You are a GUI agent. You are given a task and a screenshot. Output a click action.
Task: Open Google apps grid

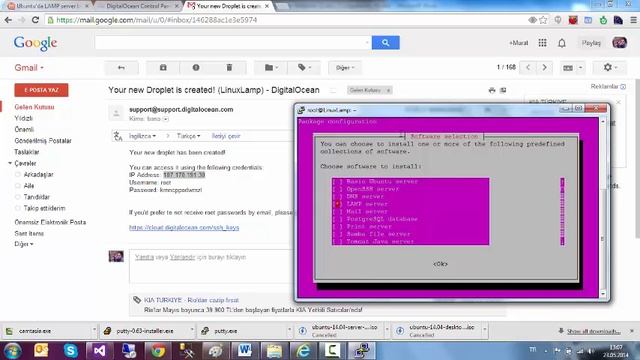click(542, 42)
